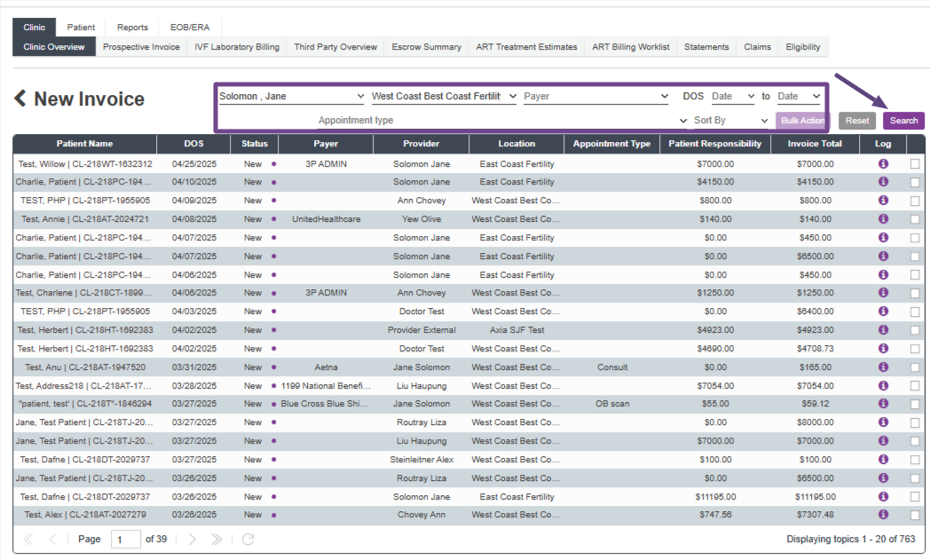Click the back arrow beside New Invoice
The image size is (930, 560).
click(x=20, y=99)
